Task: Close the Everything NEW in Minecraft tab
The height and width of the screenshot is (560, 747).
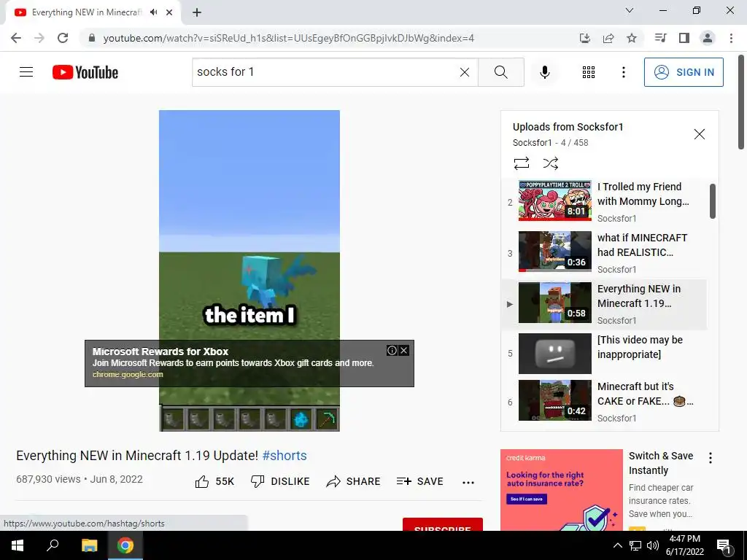Action: pos(169,12)
